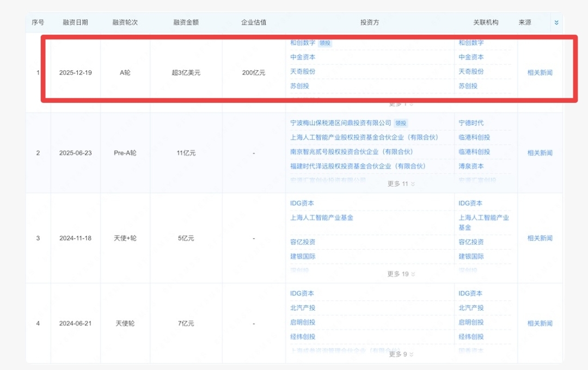
Task: Open 北汽产投 in 关联机构 column
Action: (471, 308)
